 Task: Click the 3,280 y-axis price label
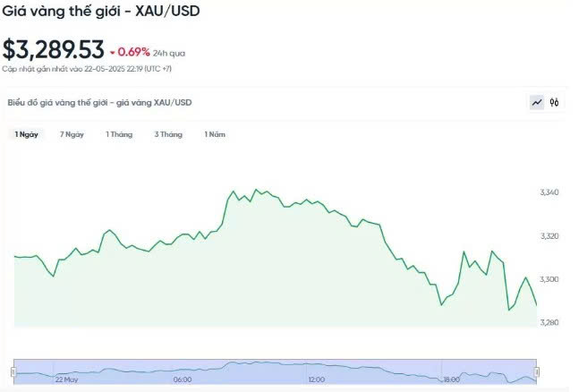(549, 322)
